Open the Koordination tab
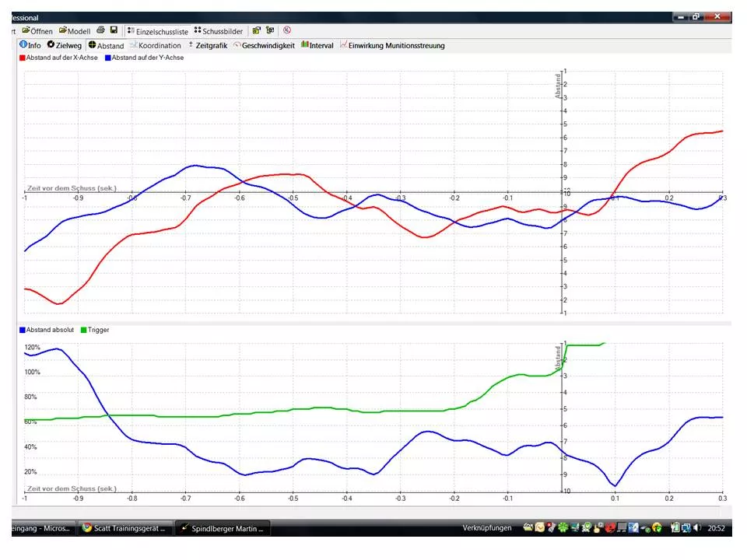Screen dimensions: 747x560 [155, 45]
